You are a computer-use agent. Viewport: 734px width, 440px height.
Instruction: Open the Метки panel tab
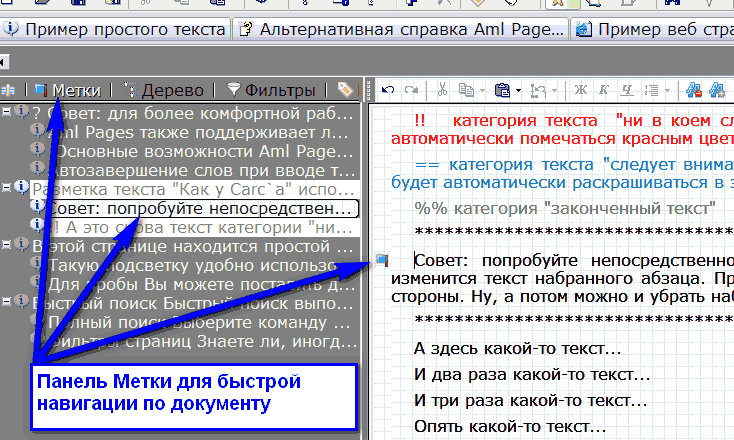pyautogui.click(x=68, y=90)
